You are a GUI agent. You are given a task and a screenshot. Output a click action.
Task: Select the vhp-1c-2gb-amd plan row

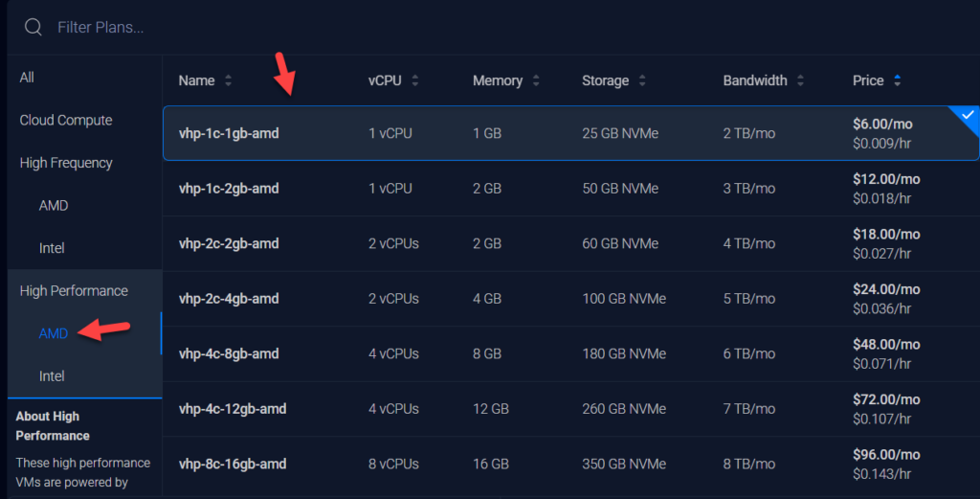point(569,189)
